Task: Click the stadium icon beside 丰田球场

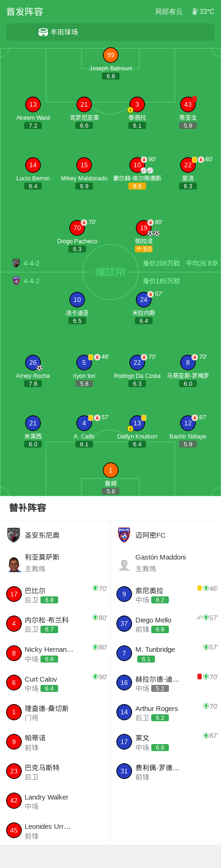Action: (x=43, y=32)
